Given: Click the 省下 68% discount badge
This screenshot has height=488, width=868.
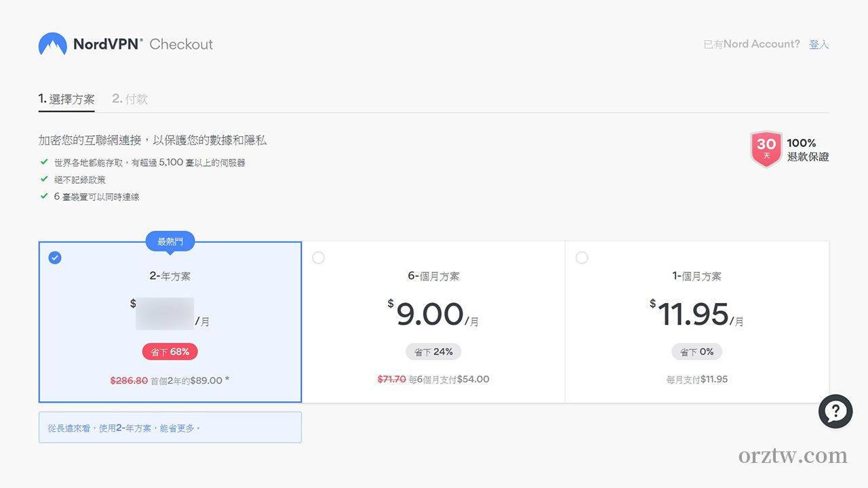Looking at the screenshot, I should 170,352.
